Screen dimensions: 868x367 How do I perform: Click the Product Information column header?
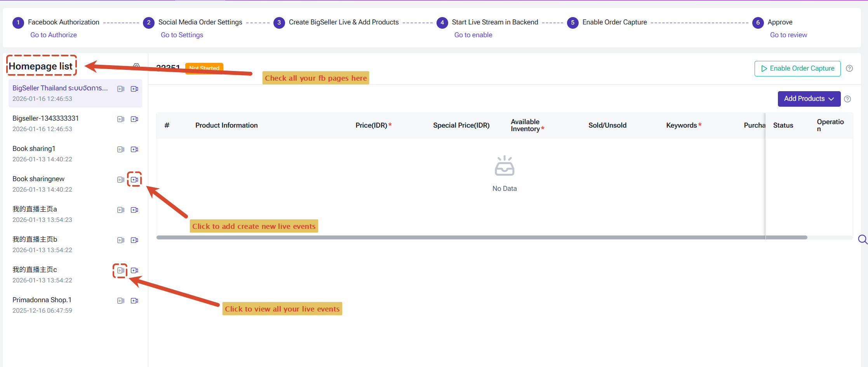pyautogui.click(x=226, y=125)
